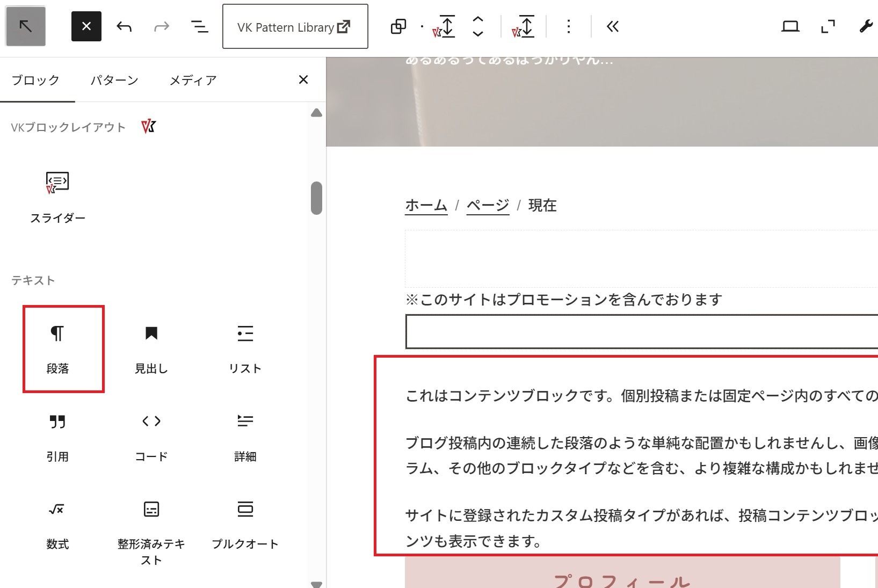
Task: Redo the last undone edit
Action: (x=162, y=26)
